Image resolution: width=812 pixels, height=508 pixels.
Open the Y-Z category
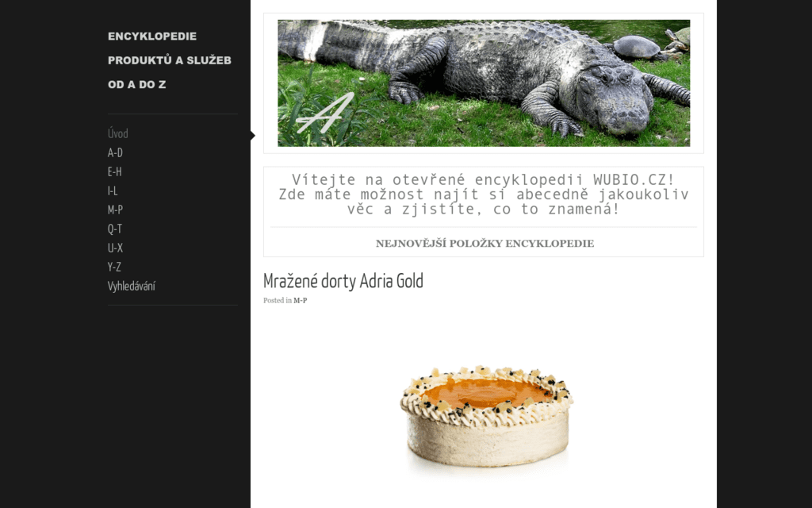pyautogui.click(x=114, y=267)
